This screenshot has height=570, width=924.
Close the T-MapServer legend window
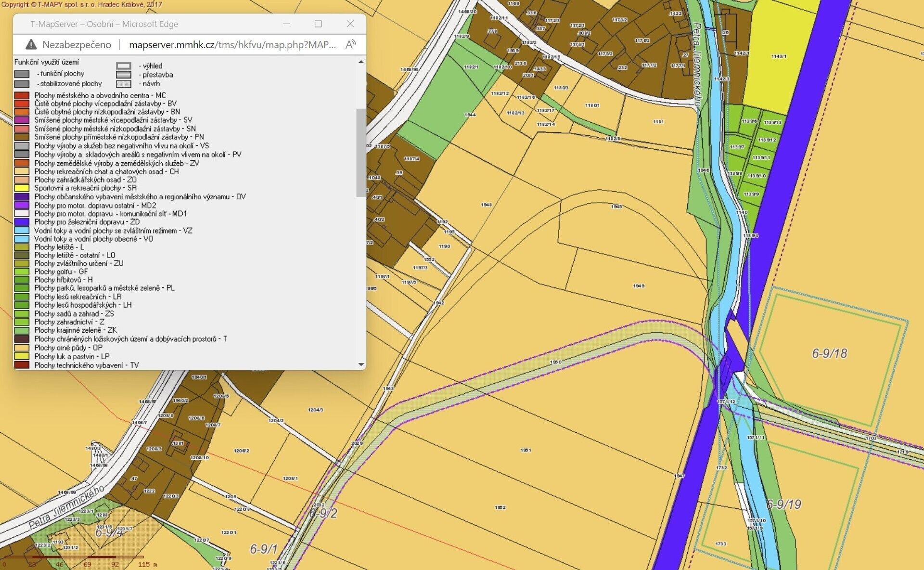tap(350, 24)
